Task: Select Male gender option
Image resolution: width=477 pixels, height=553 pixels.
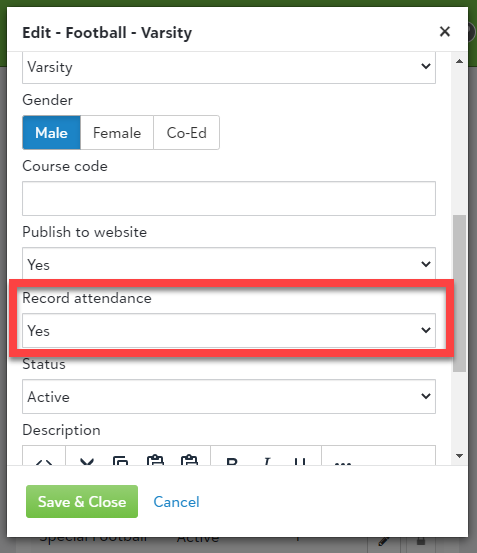Action: (x=51, y=133)
